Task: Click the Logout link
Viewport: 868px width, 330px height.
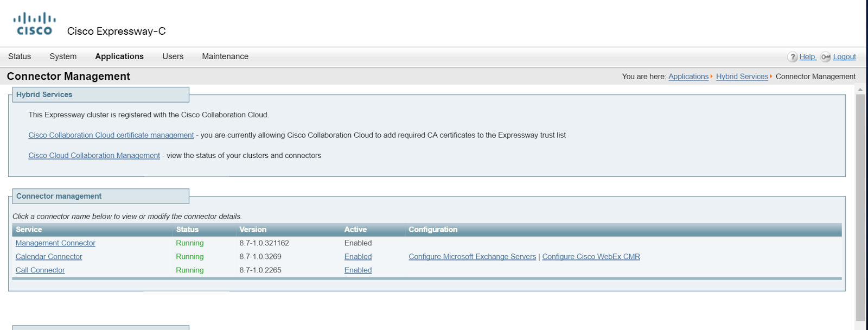Action: (845, 56)
